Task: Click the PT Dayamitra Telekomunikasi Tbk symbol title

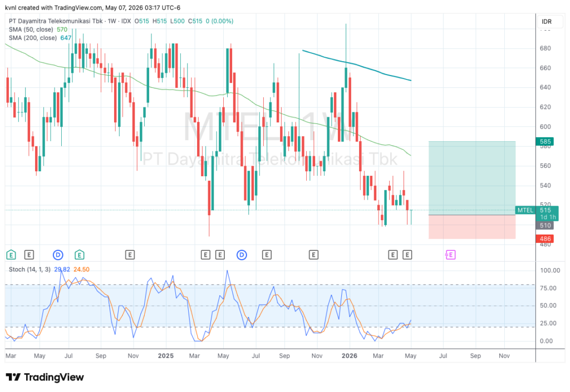Action: point(56,21)
